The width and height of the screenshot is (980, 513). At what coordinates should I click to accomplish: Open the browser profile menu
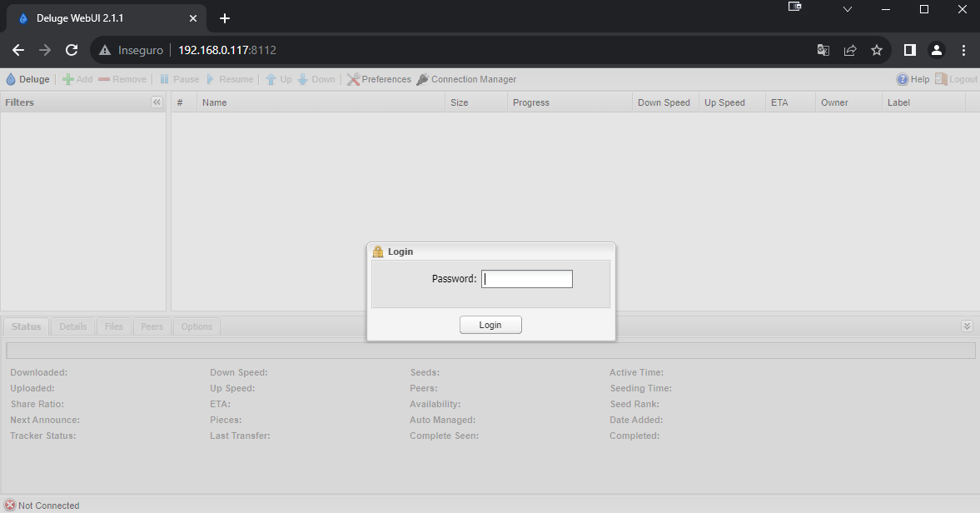click(x=937, y=50)
